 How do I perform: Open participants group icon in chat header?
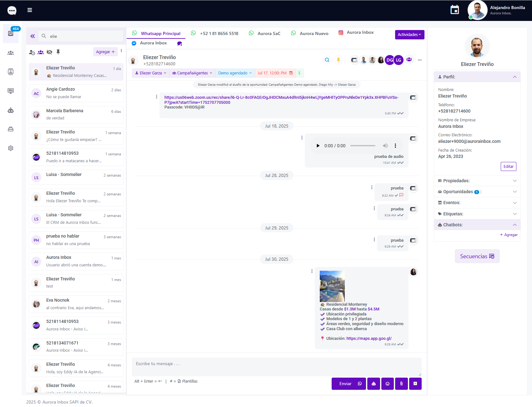point(409,59)
